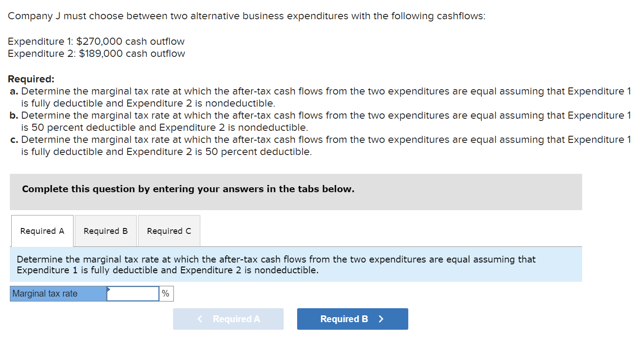Select the Required A tab
Viewport: 644px width, 349px height.
42,231
